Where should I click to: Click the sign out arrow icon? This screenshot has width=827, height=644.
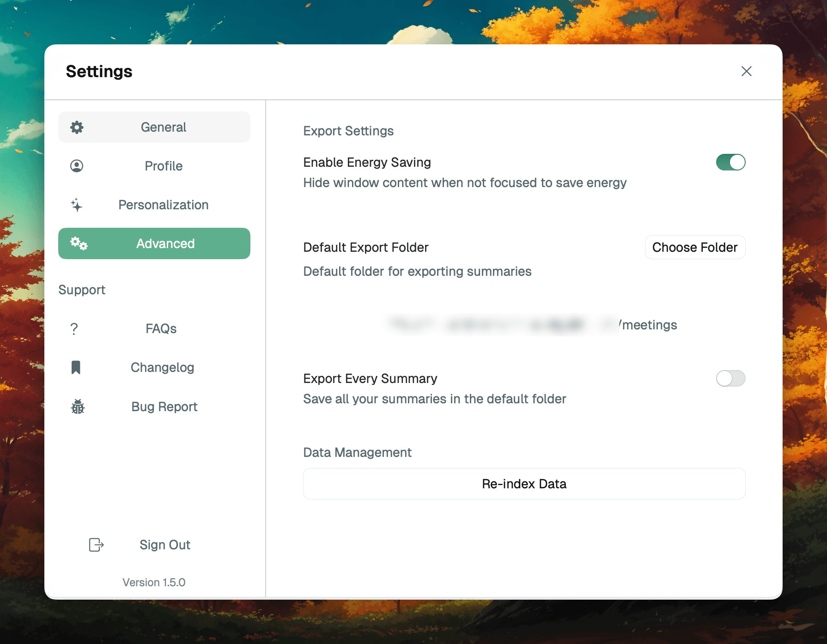(96, 545)
